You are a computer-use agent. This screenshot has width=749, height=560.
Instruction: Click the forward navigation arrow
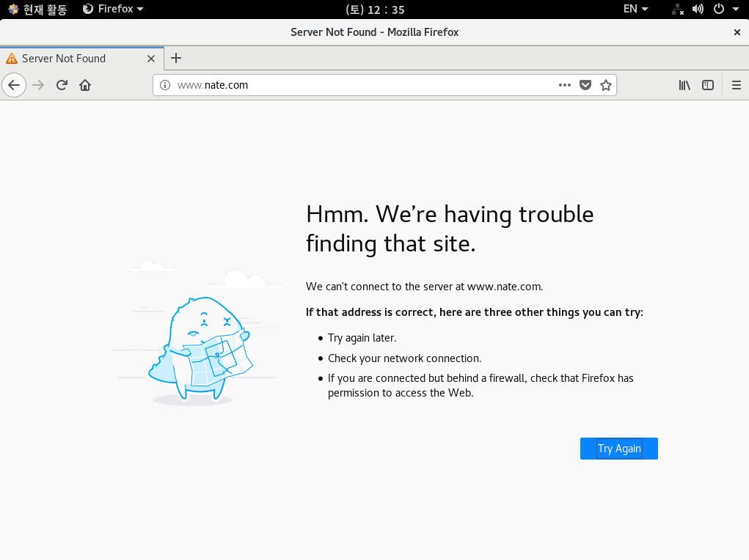(x=38, y=85)
